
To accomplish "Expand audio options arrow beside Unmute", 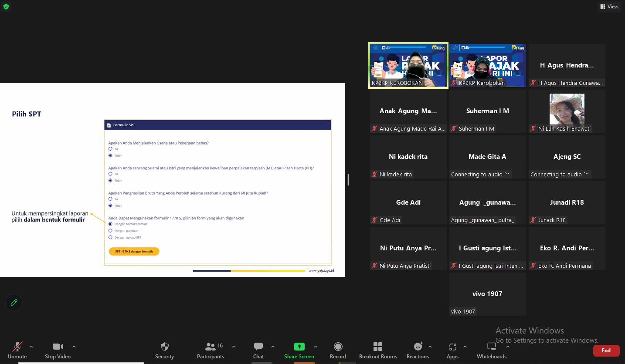I will pos(31,347).
